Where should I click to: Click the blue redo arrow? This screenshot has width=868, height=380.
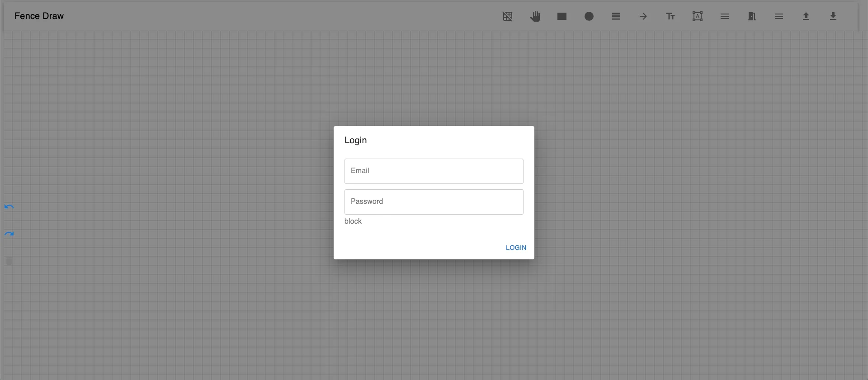[9, 234]
